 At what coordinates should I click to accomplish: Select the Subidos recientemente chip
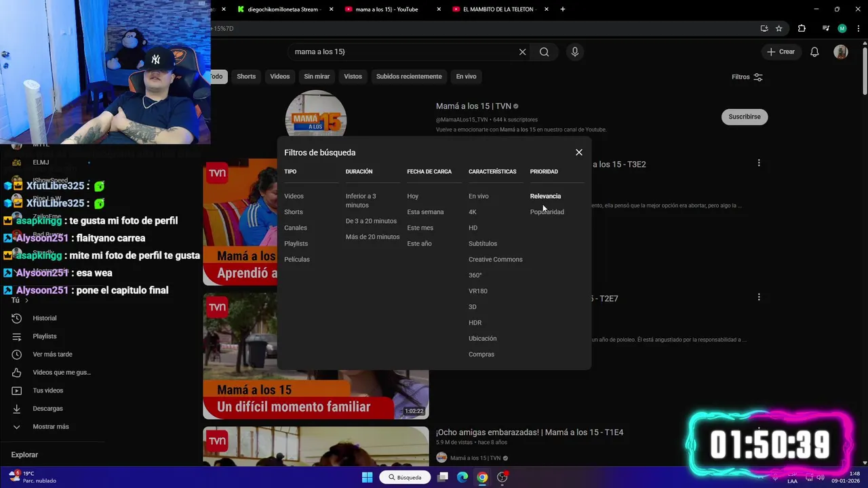point(409,77)
